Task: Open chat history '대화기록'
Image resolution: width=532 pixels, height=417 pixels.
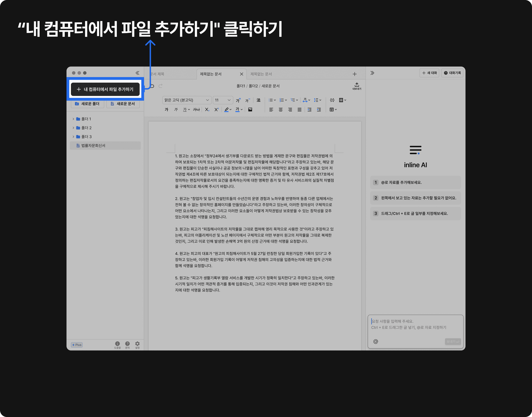Action: 452,73
